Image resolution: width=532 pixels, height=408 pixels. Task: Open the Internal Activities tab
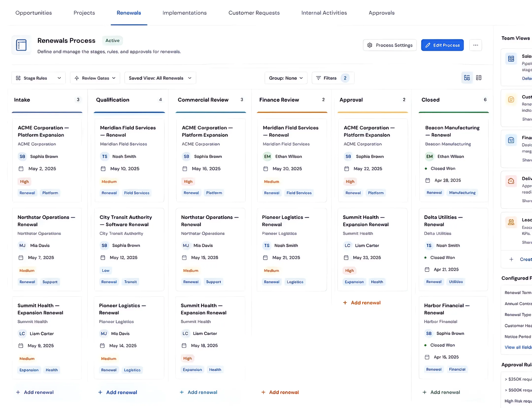[x=324, y=13]
